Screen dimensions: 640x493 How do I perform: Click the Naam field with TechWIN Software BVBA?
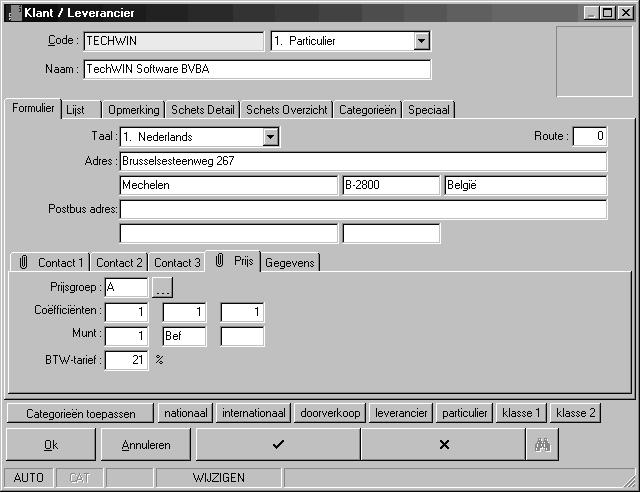(257, 69)
